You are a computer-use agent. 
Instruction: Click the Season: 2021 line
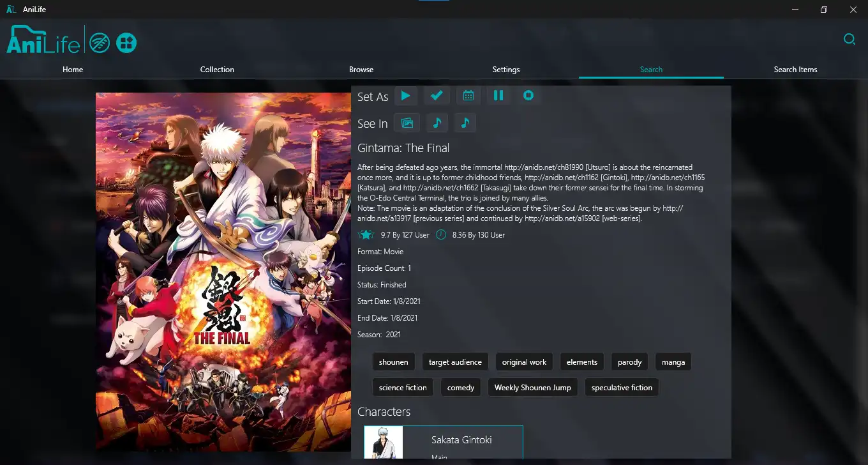pyautogui.click(x=379, y=335)
